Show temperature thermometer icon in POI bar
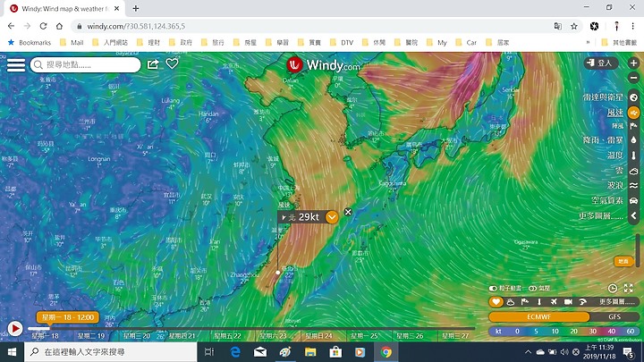Viewport: 644px width, 362px height. pos(539,302)
